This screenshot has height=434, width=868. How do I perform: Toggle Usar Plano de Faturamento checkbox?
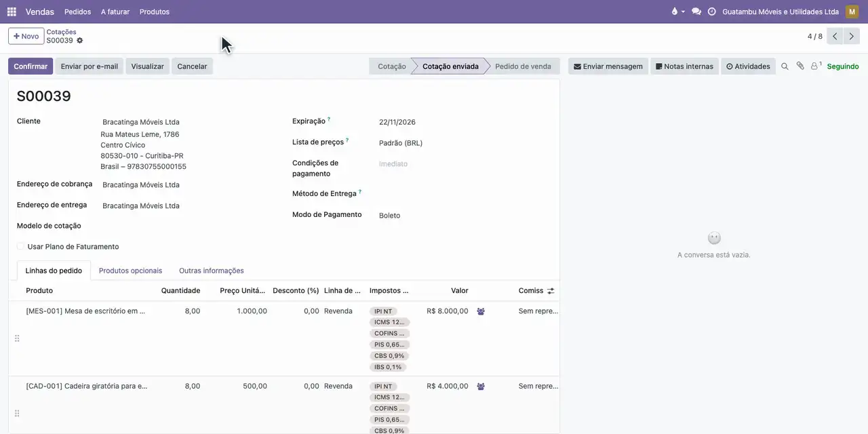(21, 247)
